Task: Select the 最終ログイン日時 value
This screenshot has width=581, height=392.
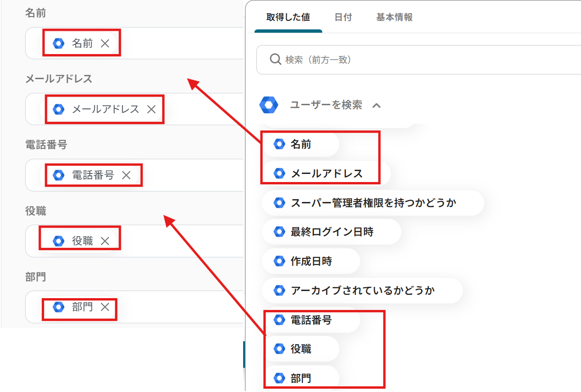Action: (331, 232)
